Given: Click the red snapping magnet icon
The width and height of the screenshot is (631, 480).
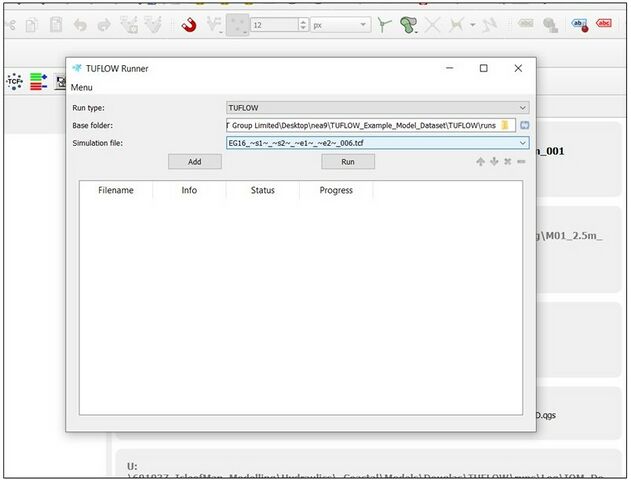Looking at the screenshot, I should (189, 24).
